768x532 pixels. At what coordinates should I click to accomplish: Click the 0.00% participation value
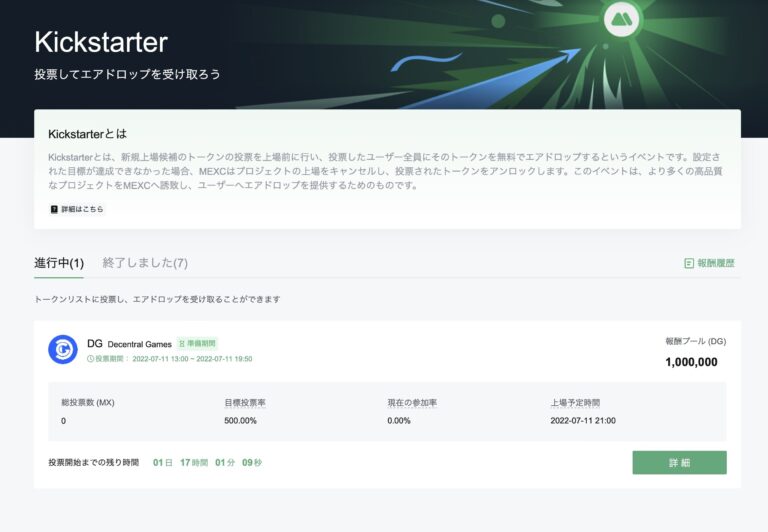pyautogui.click(x=399, y=421)
